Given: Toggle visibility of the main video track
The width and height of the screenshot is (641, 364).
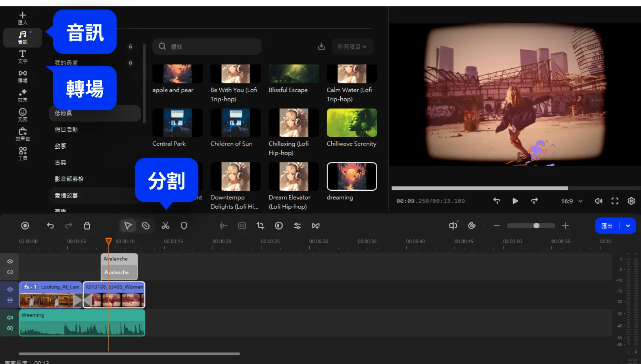Looking at the screenshot, I should 10,289.
